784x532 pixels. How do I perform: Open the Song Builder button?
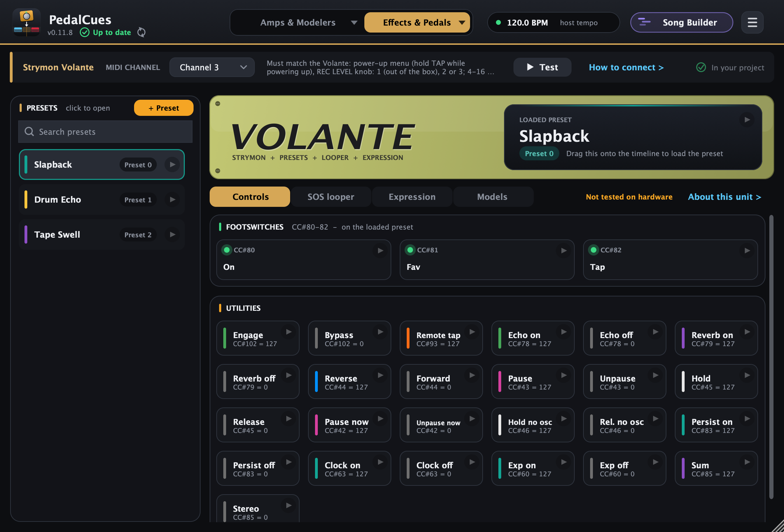coord(681,22)
